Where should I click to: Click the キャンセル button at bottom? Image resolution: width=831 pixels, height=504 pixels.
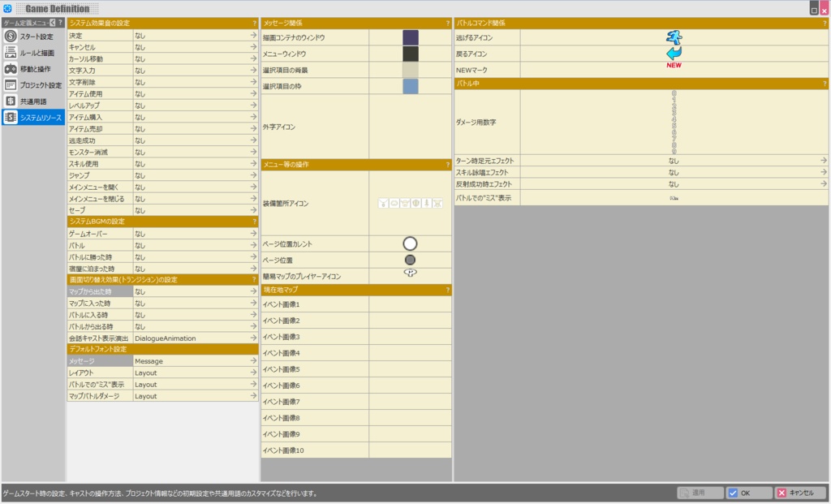tap(800, 493)
